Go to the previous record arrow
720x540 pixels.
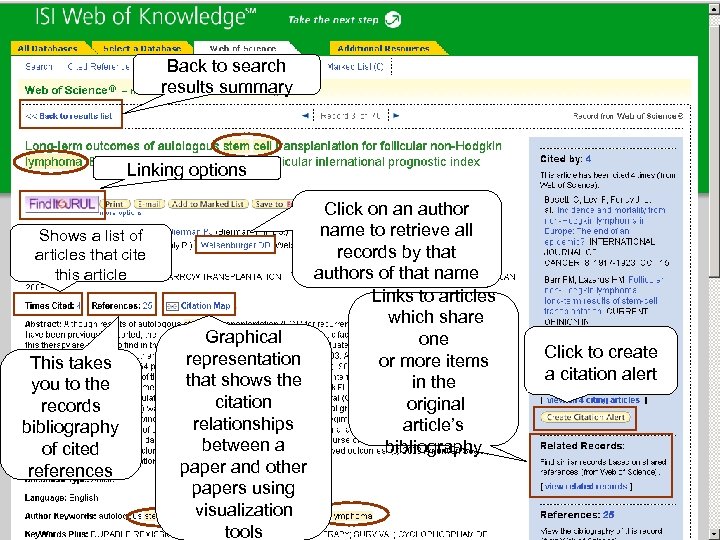(x=305, y=116)
